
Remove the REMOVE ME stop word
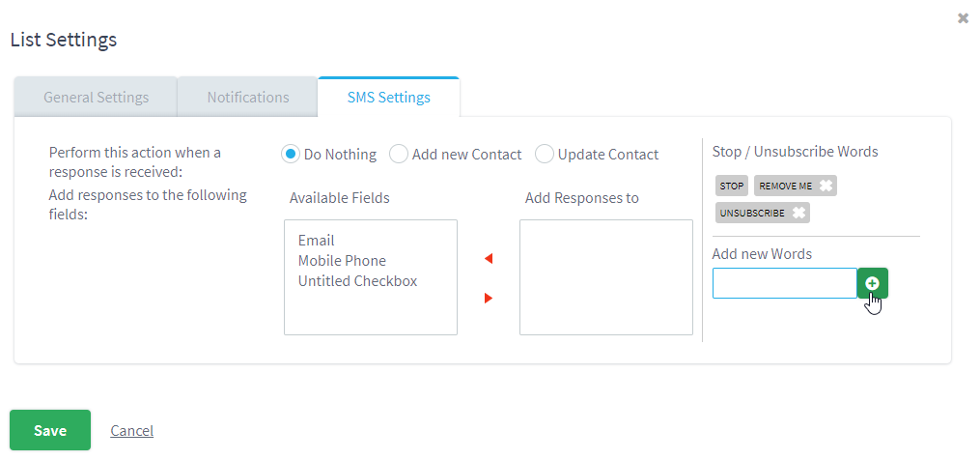[x=826, y=186]
